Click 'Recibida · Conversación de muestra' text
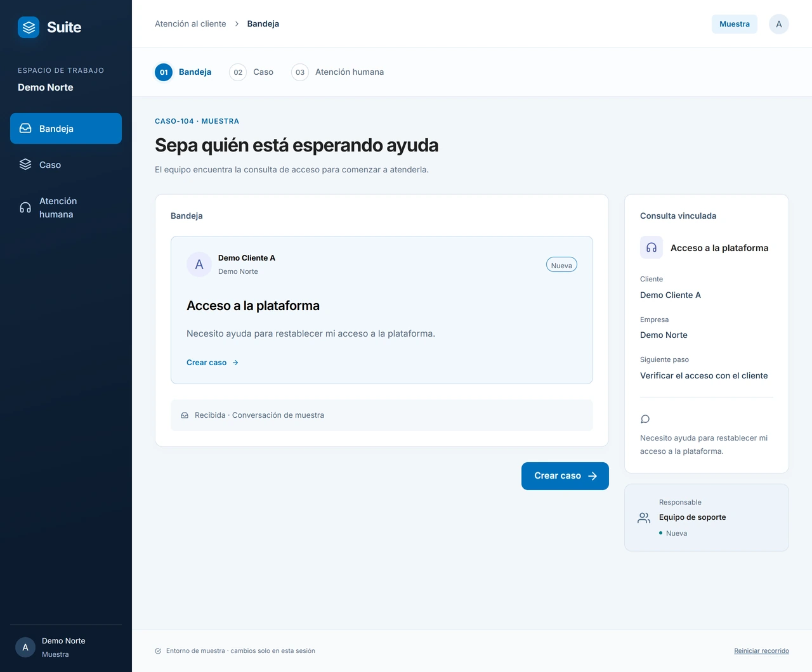Screen dimensions: 812x672 coord(259,415)
